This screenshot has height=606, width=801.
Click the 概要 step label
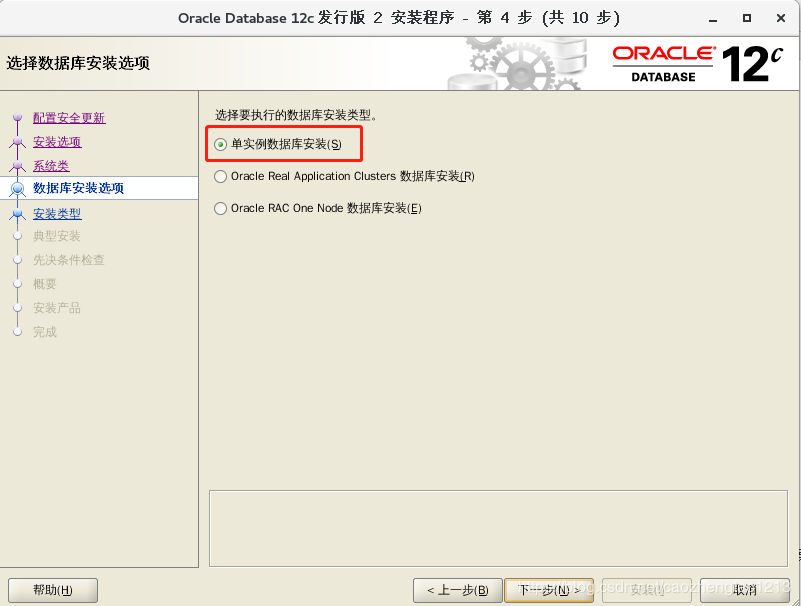44,284
